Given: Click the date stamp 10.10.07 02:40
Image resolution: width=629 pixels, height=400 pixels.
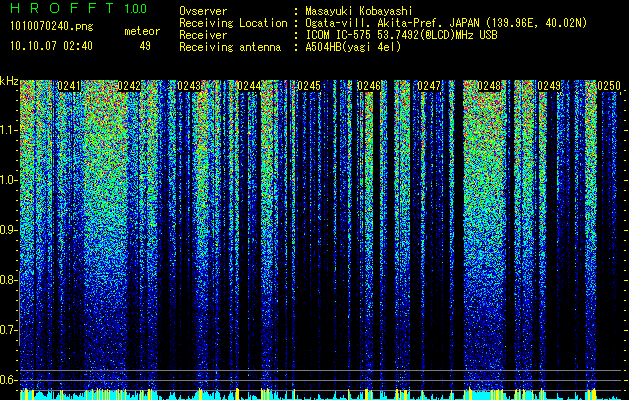Looking at the screenshot, I should tap(51, 46).
